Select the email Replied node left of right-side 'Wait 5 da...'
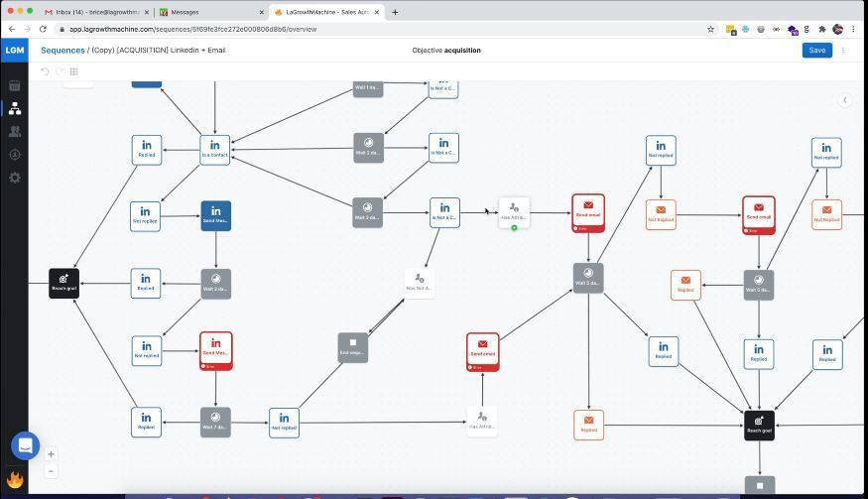Image resolution: width=868 pixels, height=499 pixels. pyautogui.click(x=685, y=285)
